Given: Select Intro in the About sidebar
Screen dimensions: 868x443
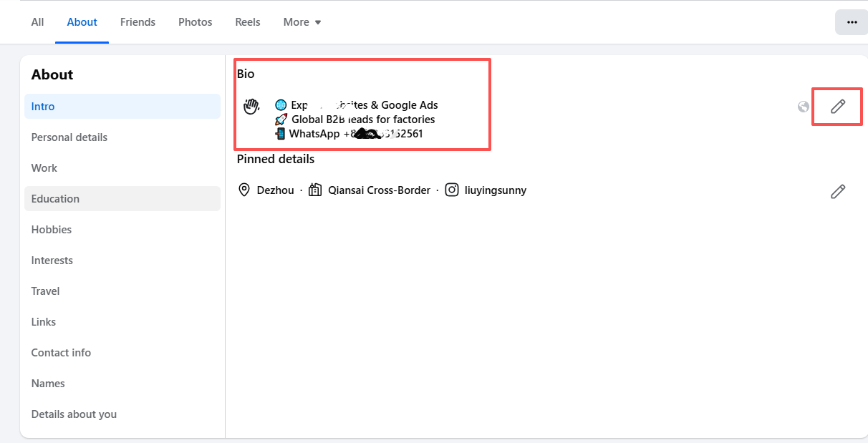Looking at the screenshot, I should coord(122,106).
